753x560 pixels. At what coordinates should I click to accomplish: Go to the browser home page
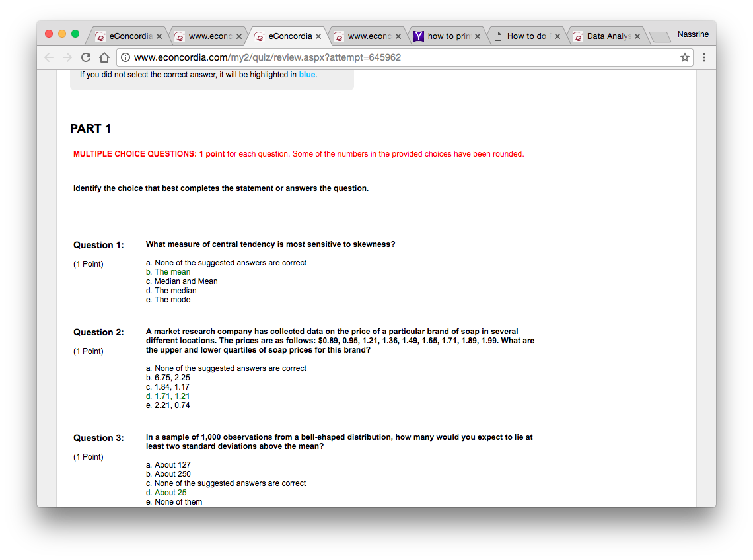[104, 57]
